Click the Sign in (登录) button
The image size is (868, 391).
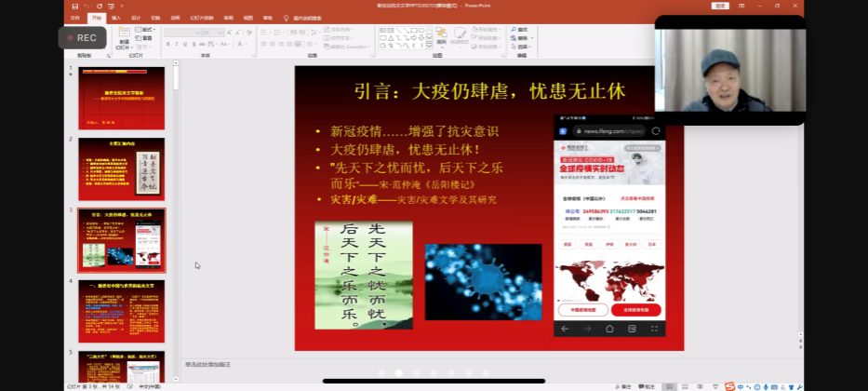719,6
